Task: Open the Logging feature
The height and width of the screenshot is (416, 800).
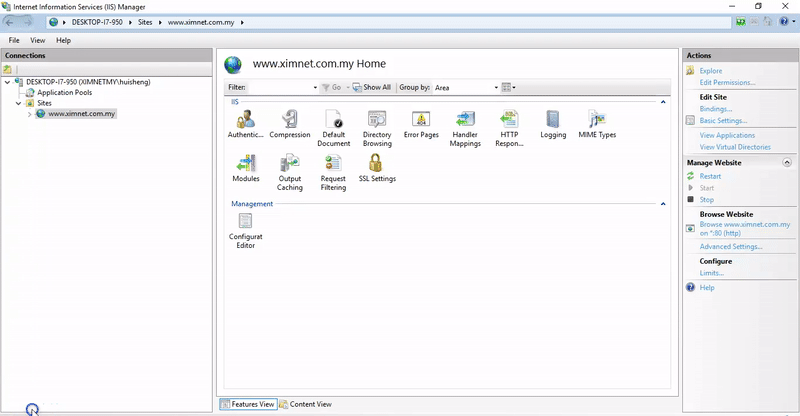Action: [x=553, y=124]
